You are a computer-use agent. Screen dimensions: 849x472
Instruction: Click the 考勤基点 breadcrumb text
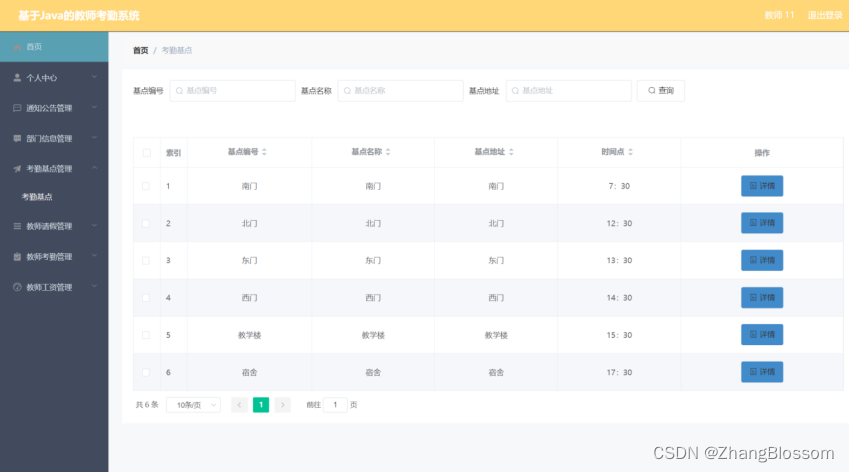coord(177,50)
